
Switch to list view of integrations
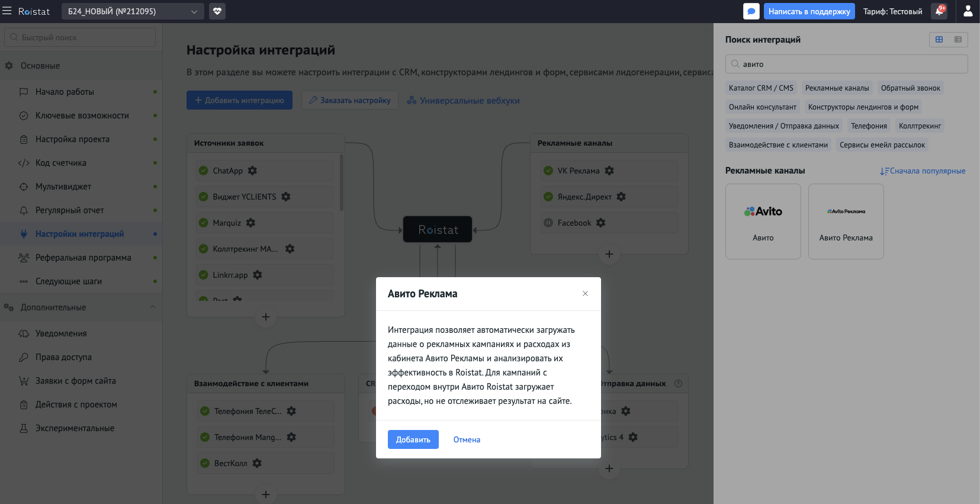coord(958,39)
